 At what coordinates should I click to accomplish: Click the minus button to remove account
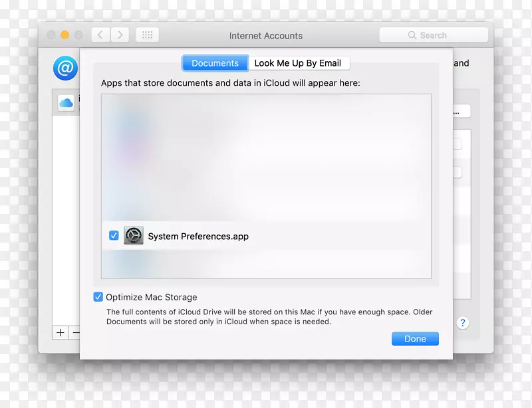tap(76, 332)
